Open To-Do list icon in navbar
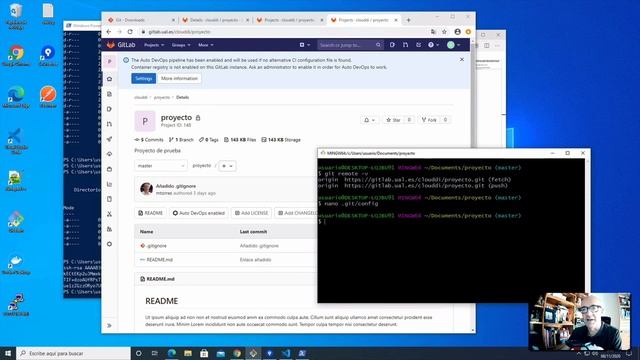This screenshot has height=360, width=640. pyautogui.click(x=418, y=45)
